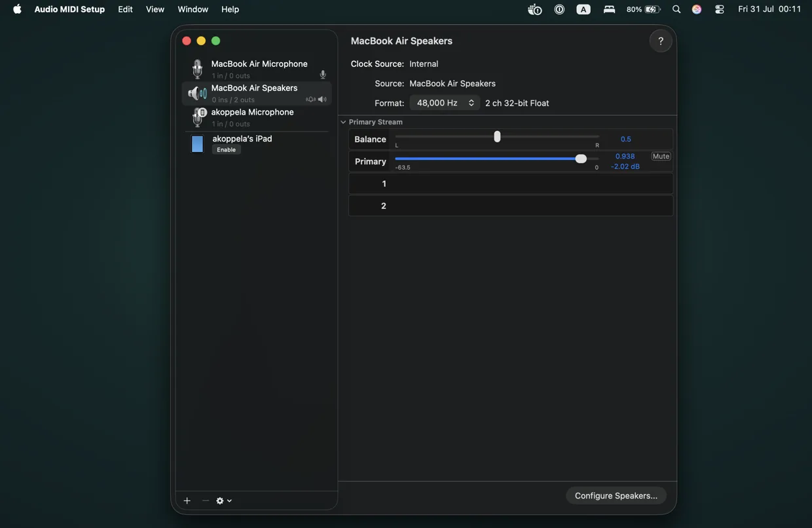Click the akoppela's iPad device icon
This screenshot has width=812, height=528.
click(197, 143)
